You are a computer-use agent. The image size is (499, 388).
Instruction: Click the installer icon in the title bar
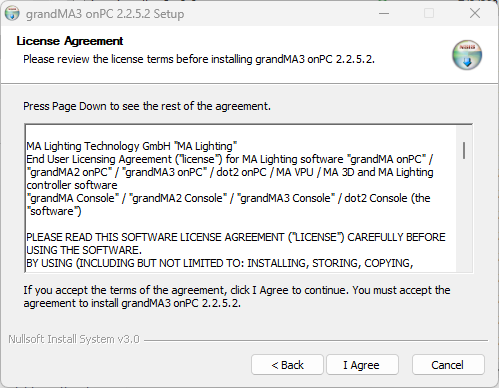(x=12, y=14)
